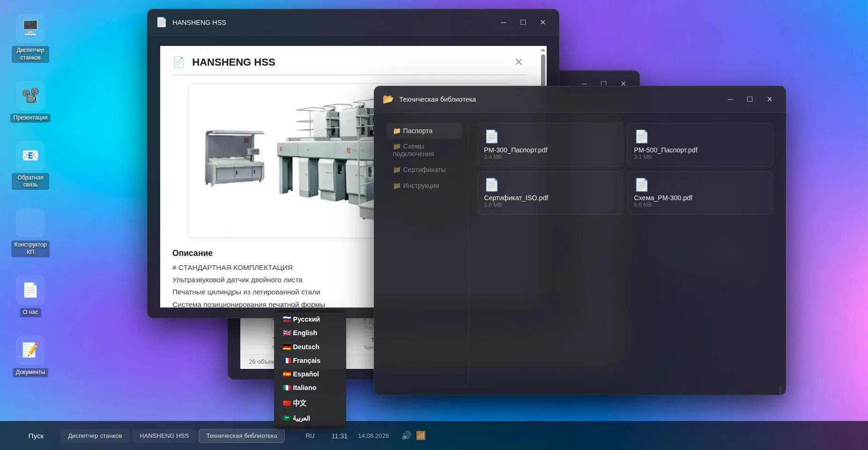Open the О нас document icon
This screenshot has height=450, width=868.
pyautogui.click(x=30, y=296)
